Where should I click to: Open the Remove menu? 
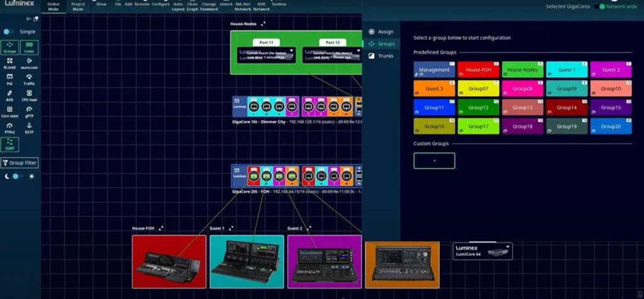[x=142, y=4]
